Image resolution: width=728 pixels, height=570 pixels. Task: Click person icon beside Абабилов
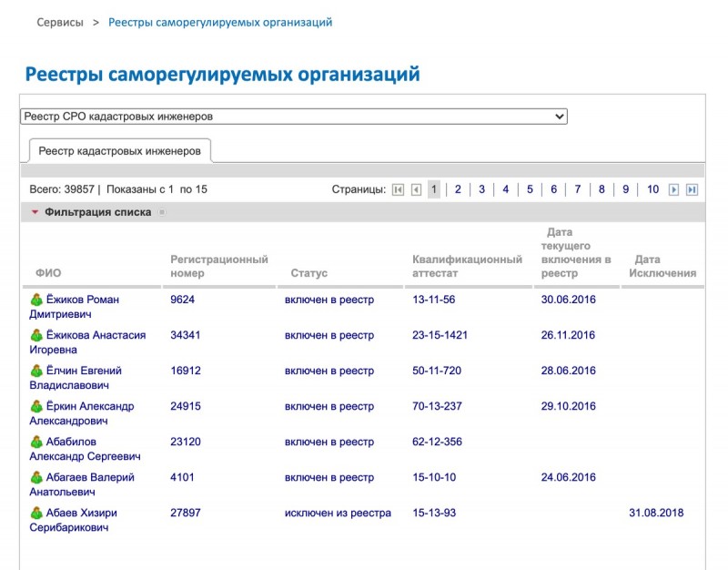point(36,442)
